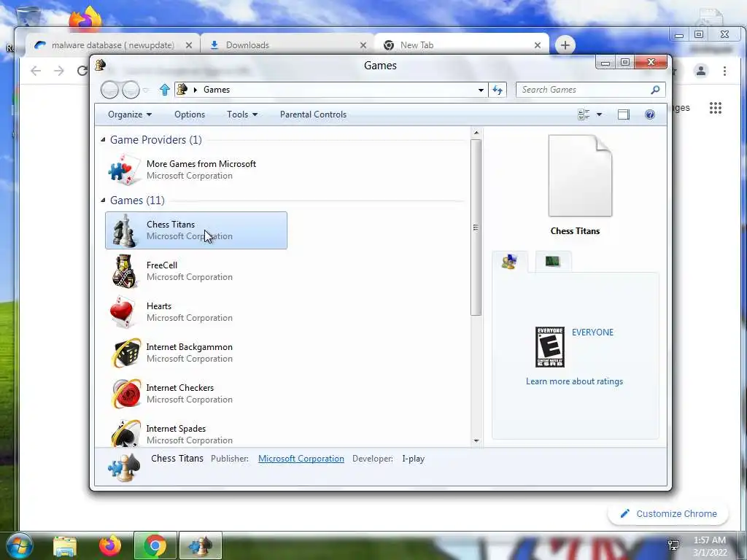Launch Firefox from the taskbar
747x560 pixels.
[x=110, y=545]
